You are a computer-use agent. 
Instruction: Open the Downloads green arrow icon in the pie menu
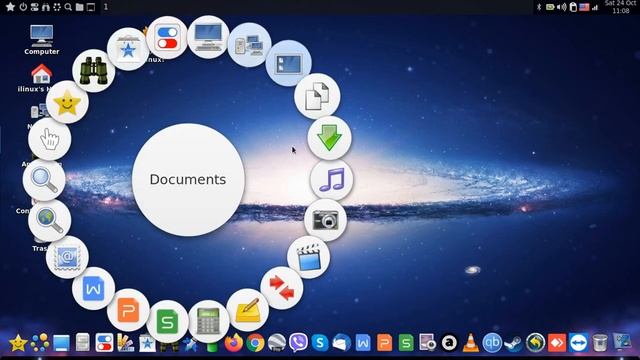point(329,138)
